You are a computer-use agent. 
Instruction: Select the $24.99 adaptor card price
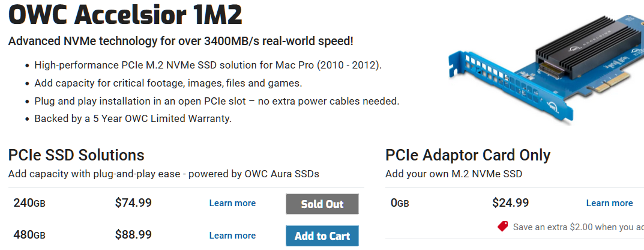pos(510,203)
